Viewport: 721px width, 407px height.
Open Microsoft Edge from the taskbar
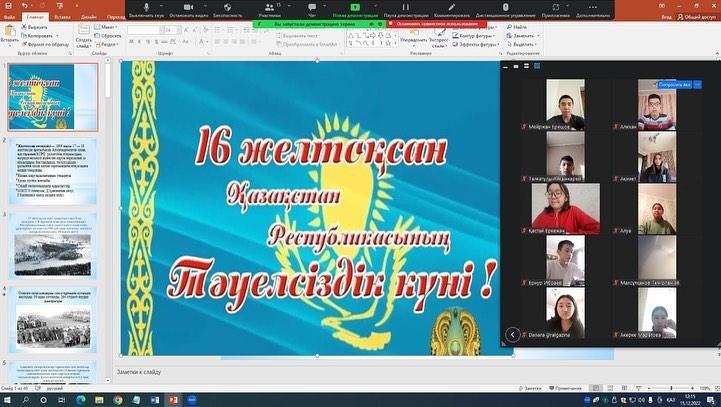point(80,400)
